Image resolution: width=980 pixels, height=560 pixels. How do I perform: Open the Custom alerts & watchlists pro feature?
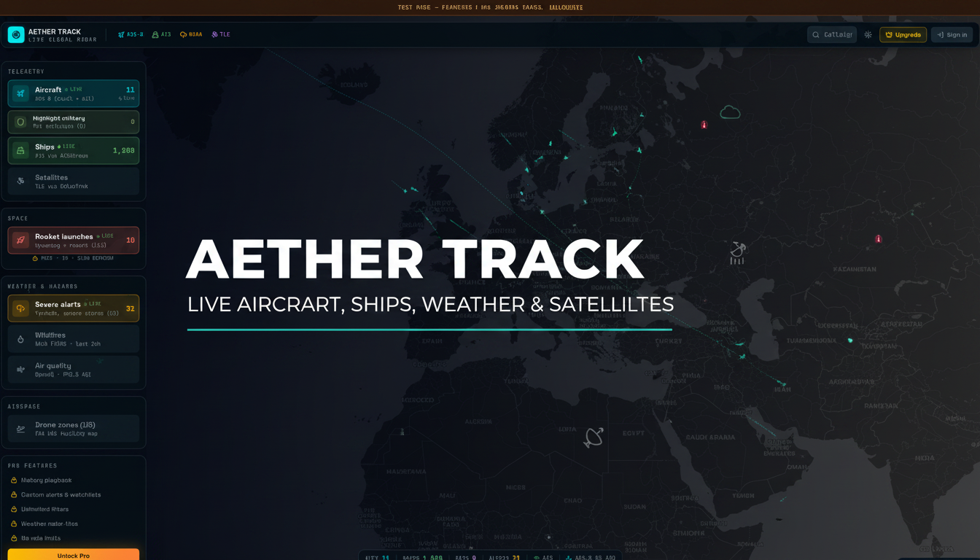[x=56, y=495]
